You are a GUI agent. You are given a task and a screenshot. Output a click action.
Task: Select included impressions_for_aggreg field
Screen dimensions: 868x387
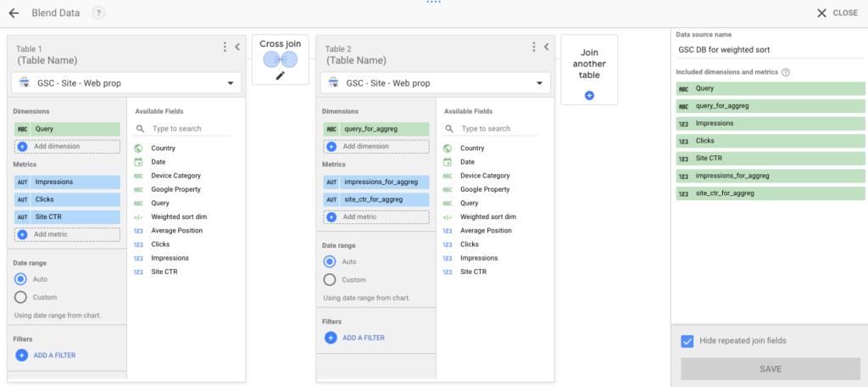(770, 176)
